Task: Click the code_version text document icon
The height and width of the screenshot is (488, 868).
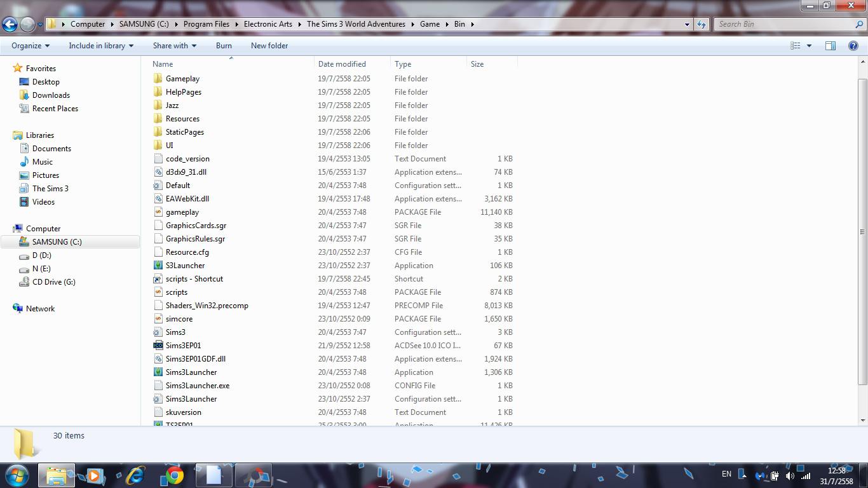Action: (x=158, y=159)
